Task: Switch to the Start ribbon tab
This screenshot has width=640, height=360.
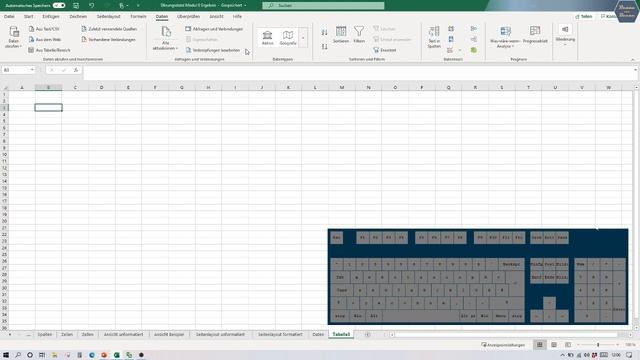Action: tap(29, 16)
